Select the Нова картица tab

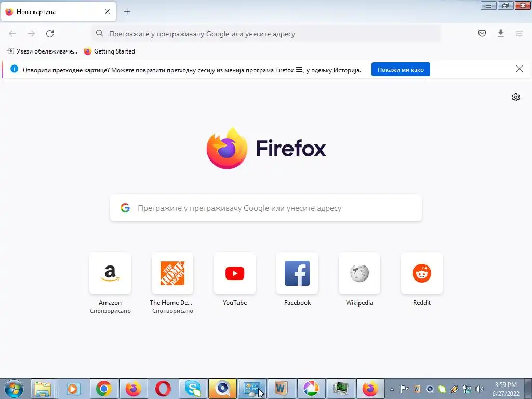(58, 11)
